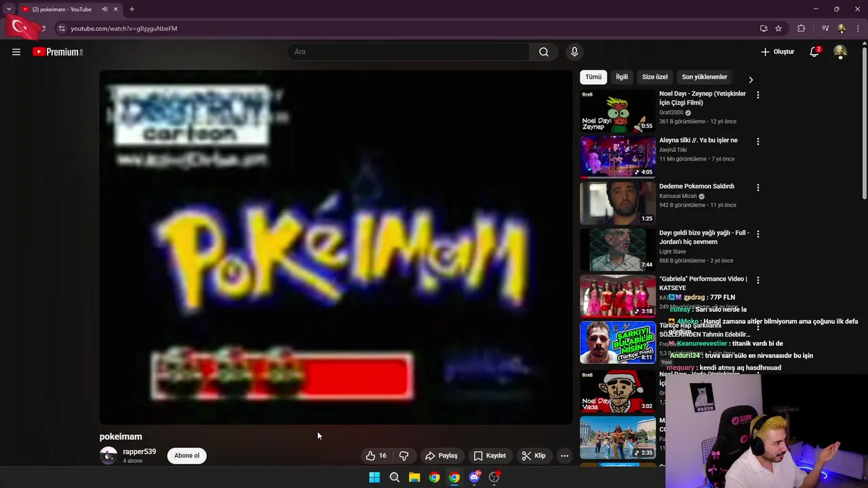Open options for Dedeme Pokemon Saldırdı video
The image size is (868, 488).
[758, 188]
